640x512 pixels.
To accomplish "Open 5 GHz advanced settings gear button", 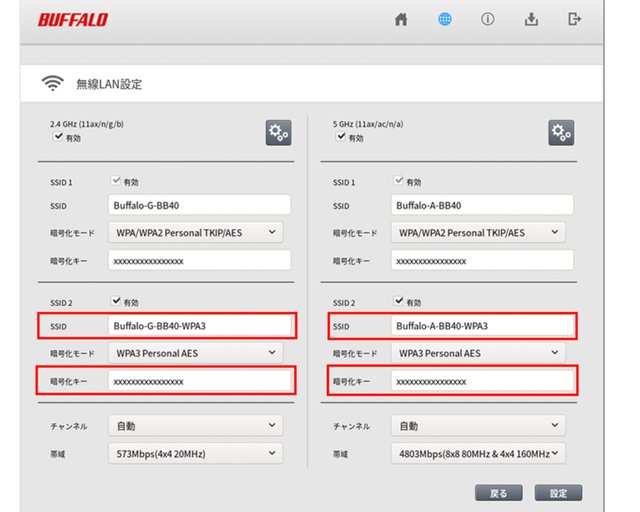I will 561,133.
